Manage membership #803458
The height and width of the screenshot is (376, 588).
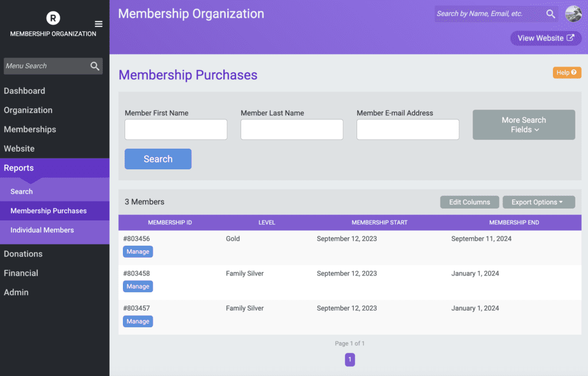pos(138,286)
